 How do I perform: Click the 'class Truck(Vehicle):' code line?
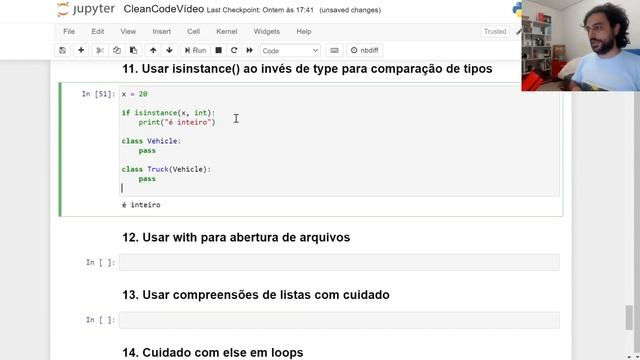166,169
